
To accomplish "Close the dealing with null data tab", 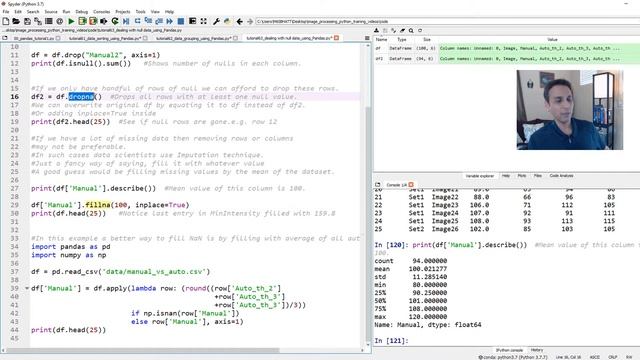I will click(337, 38).
